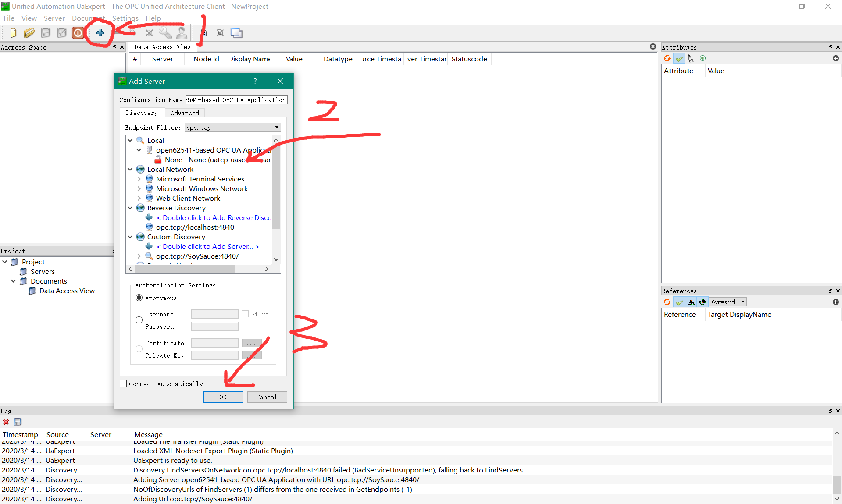This screenshot has width=842, height=504.
Task: Select the Username/Password radio button
Action: (x=139, y=320)
